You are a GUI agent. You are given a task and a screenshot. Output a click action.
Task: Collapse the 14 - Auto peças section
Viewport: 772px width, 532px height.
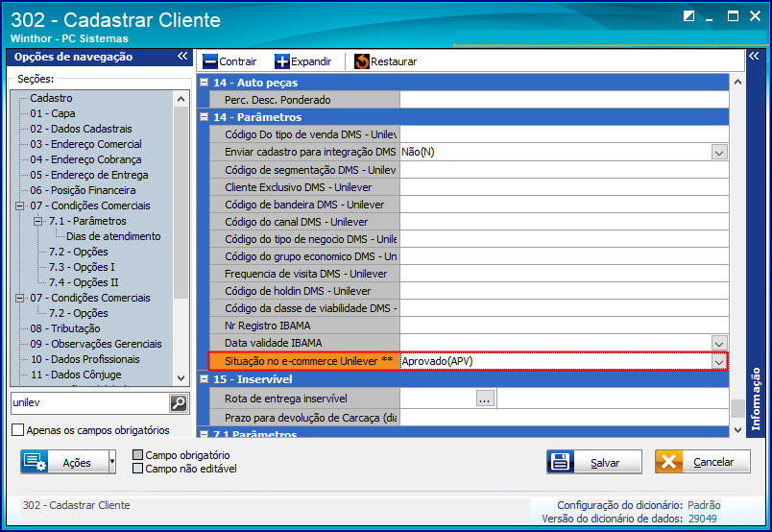(204, 83)
